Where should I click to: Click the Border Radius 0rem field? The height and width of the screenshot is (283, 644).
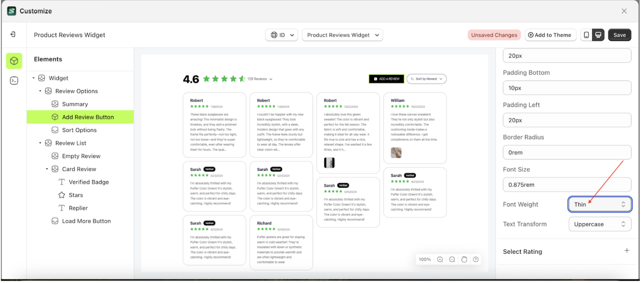coord(567,153)
